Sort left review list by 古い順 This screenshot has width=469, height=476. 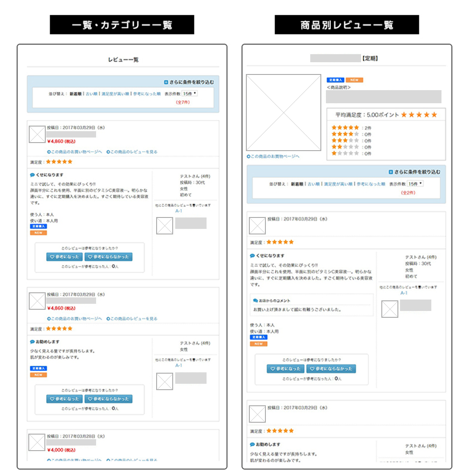(91, 94)
